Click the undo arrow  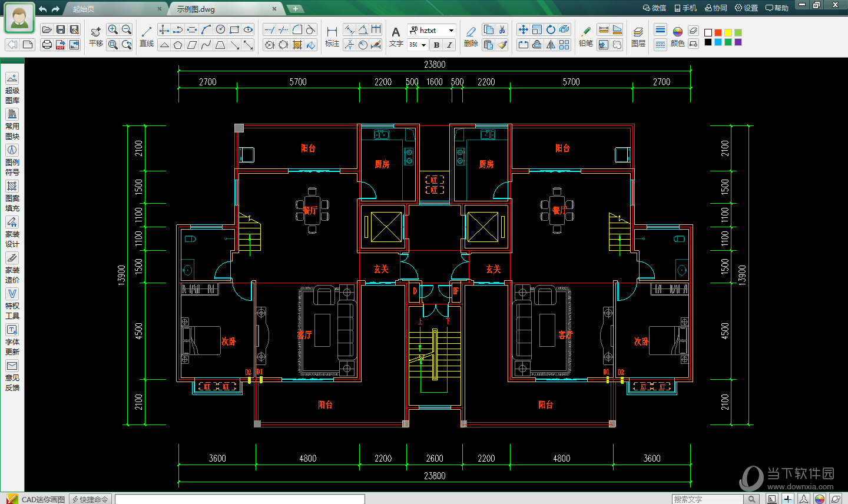pos(42,9)
